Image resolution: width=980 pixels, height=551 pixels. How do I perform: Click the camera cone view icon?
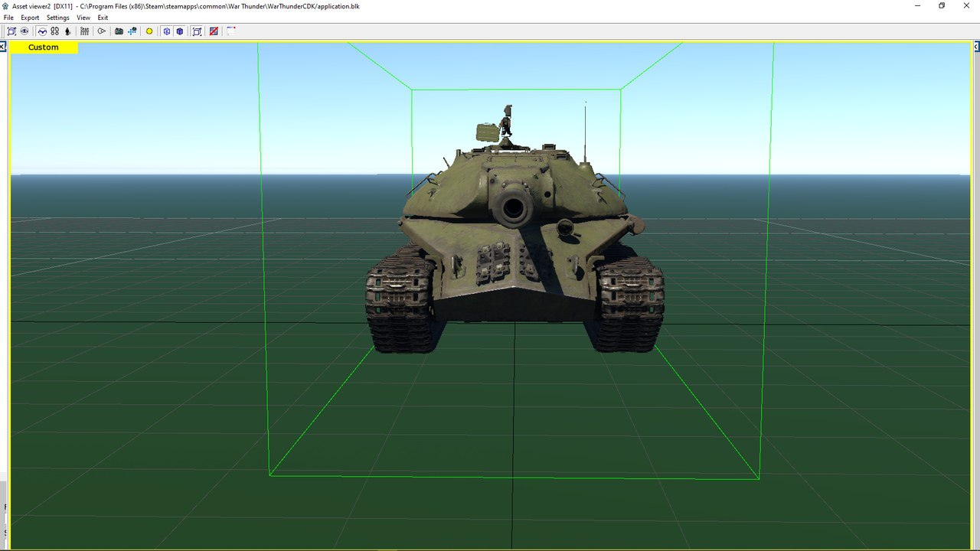pyautogui.click(x=101, y=31)
